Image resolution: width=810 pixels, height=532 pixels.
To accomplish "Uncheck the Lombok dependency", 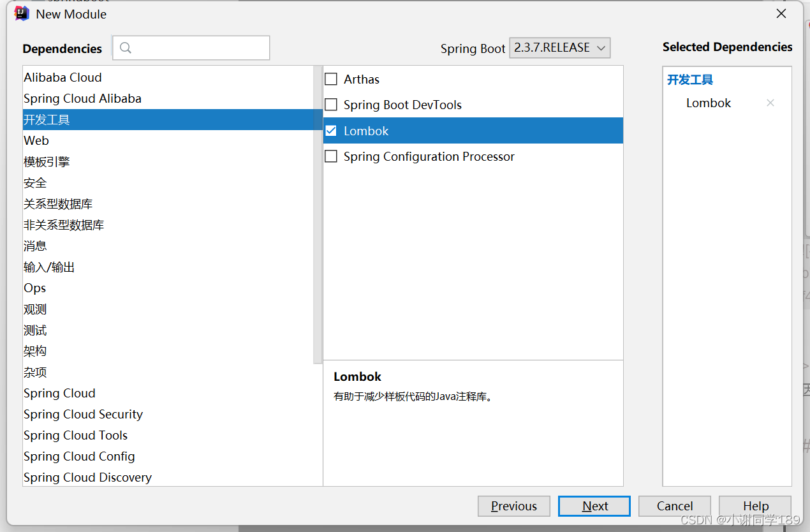I will point(331,131).
